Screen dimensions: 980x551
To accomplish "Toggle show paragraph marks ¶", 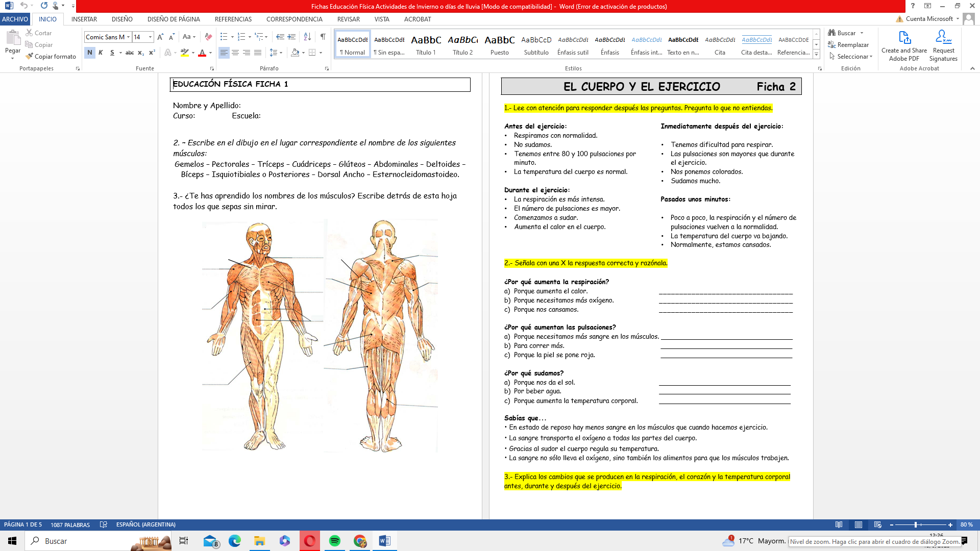I will (323, 37).
